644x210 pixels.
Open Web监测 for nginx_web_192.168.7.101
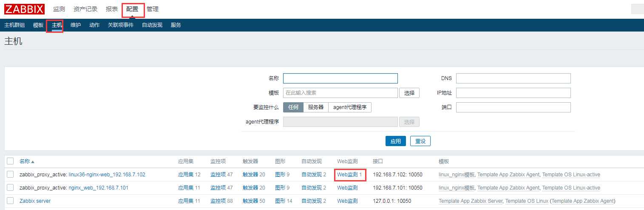coord(347,188)
